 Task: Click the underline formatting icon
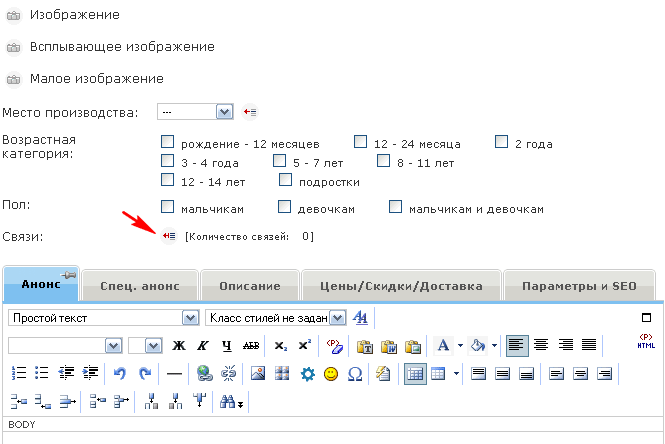227,346
